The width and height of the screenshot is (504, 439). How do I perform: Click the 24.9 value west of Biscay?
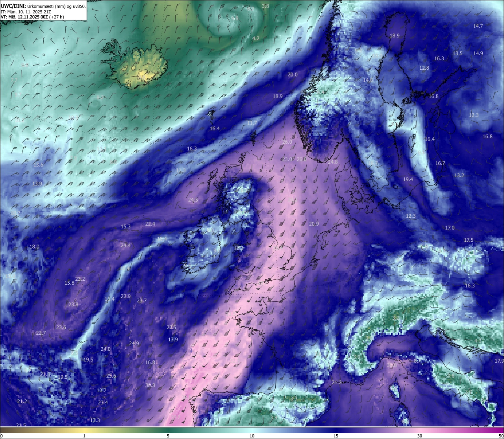(x=134, y=343)
